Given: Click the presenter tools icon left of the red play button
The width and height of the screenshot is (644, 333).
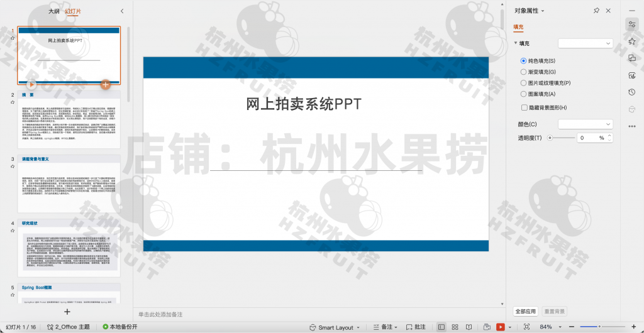Looking at the screenshot, I should click(487, 327).
